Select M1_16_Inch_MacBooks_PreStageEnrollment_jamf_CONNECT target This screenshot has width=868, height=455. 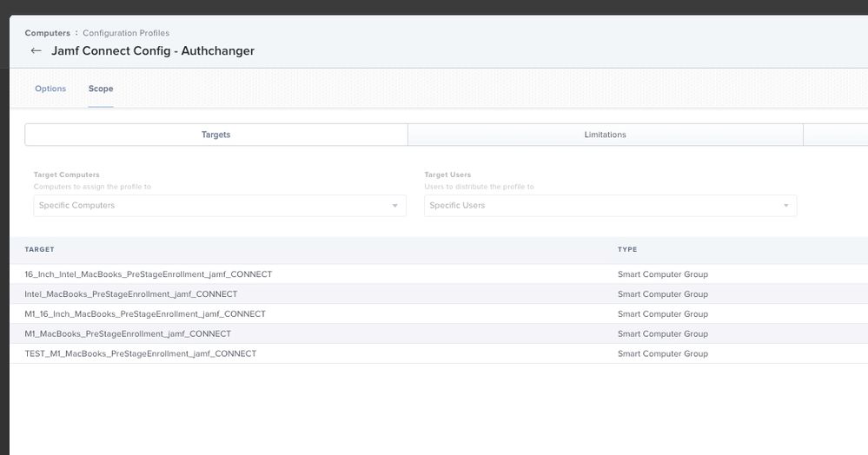tap(145, 314)
